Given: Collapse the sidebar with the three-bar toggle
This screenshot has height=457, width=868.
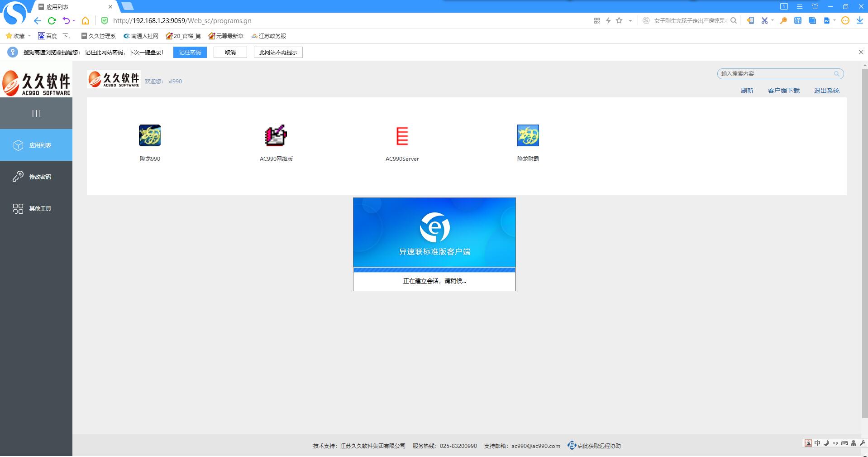Looking at the screenshot, I should [x=36, y=113].
